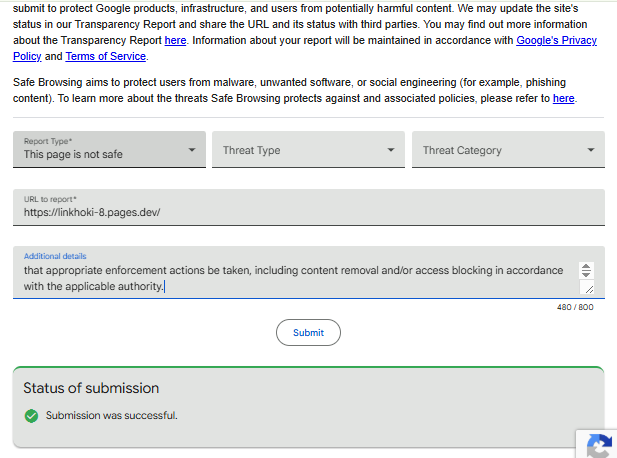
Task: Click the Additional details field label
Action: 55,256
